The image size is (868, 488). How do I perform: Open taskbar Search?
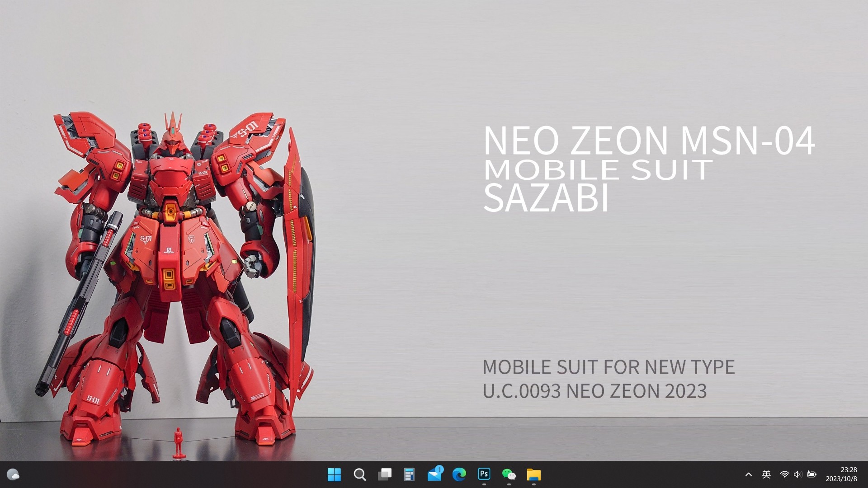click(359, 474)
